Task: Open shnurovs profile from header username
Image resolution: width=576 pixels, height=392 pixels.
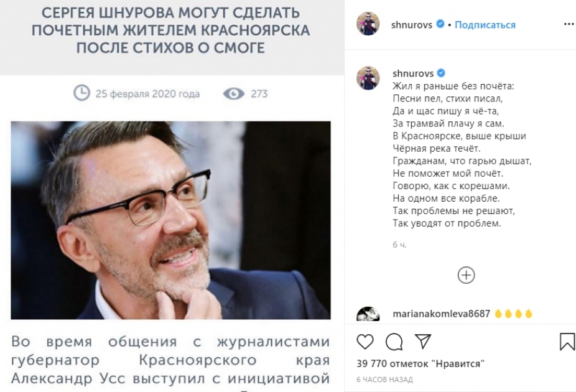Action: [x=411, y=25]
